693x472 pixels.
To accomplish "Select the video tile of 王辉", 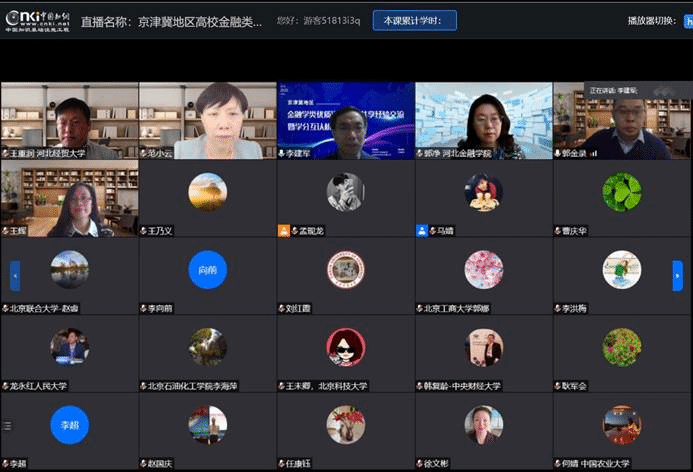I will (x=69, y=198).
